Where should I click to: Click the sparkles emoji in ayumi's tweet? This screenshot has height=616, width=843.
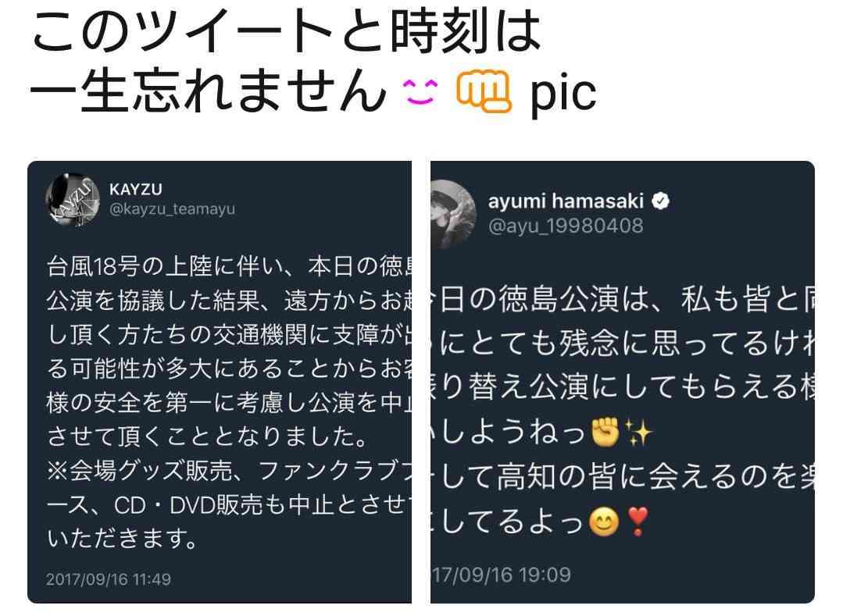[638, 433]
